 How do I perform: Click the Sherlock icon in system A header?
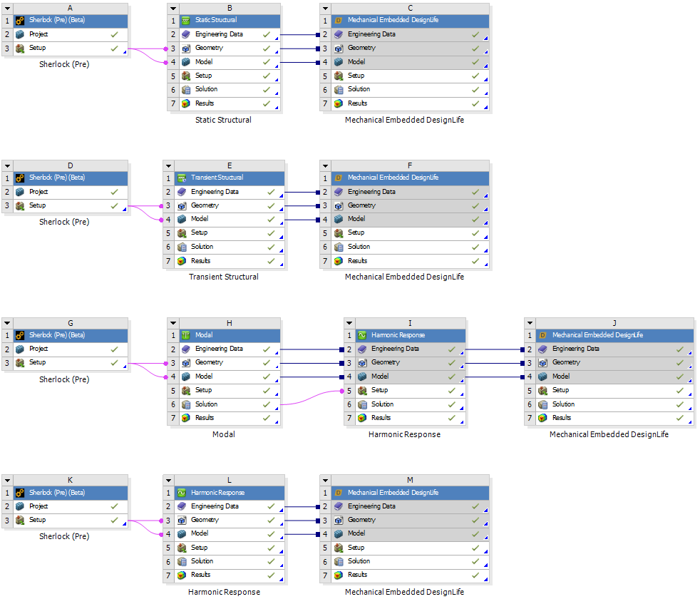pos(20,21)
